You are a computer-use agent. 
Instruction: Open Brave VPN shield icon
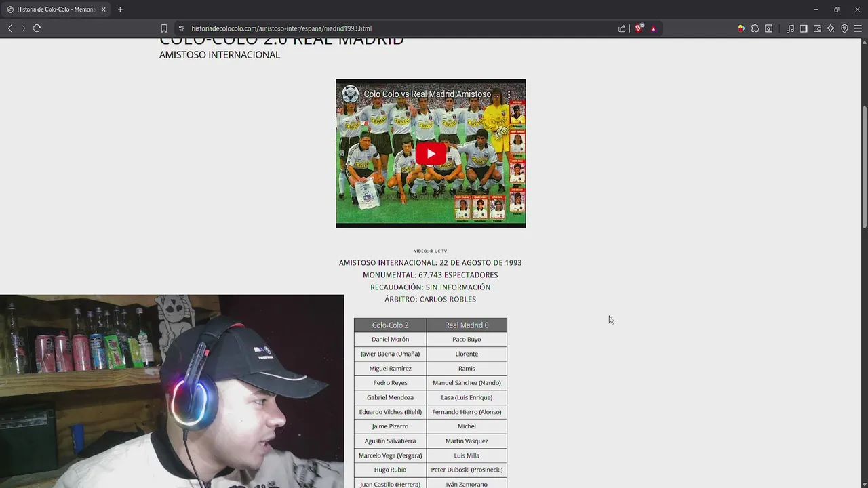(x=844, y=28)
